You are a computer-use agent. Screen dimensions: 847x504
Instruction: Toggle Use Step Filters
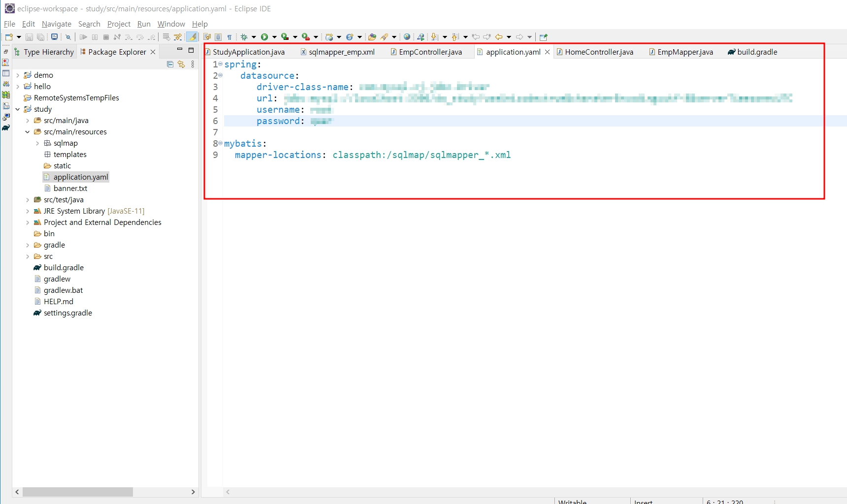point(178,37)
